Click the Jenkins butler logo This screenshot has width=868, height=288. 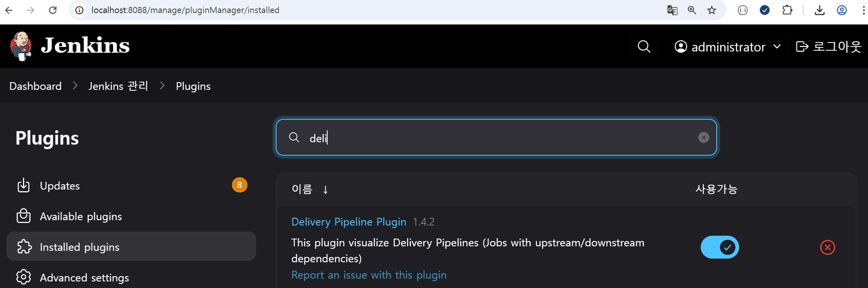tap(21, 46)
